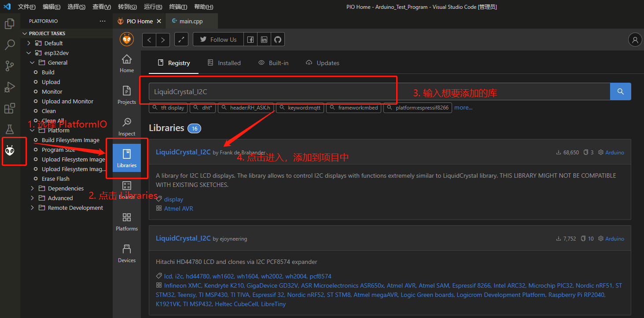Open Inspect in PIO sidebar
Screen dimensions: 644x318
coord(127,127)
